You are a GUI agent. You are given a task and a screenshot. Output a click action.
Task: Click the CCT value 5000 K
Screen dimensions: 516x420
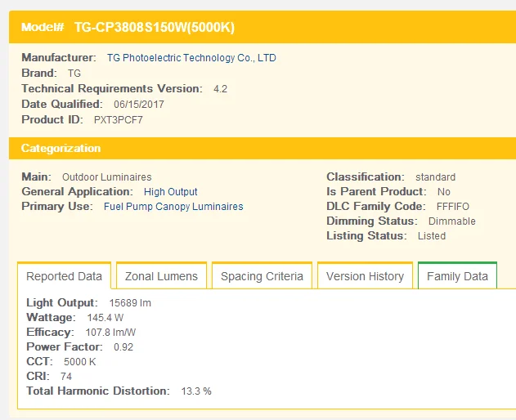point(80,362)
